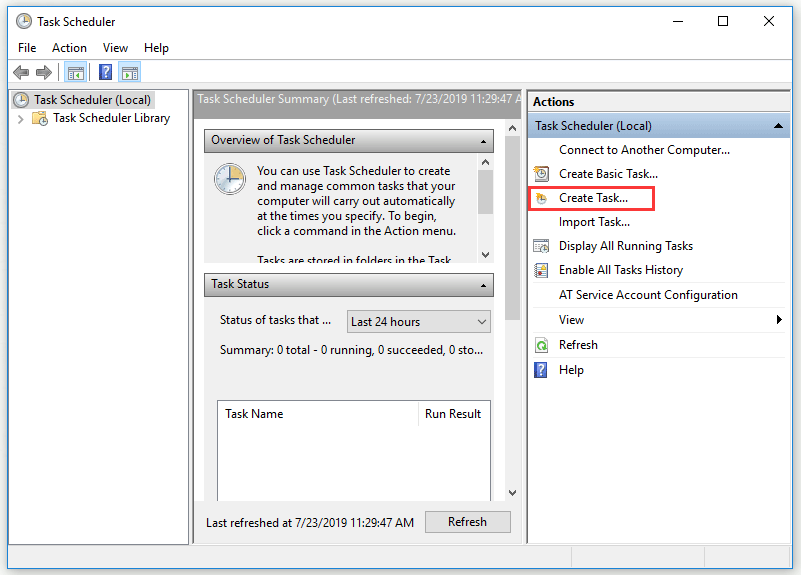Select Task Scheduler Library in the tree

pyautogui.click(x=111, y=118)
